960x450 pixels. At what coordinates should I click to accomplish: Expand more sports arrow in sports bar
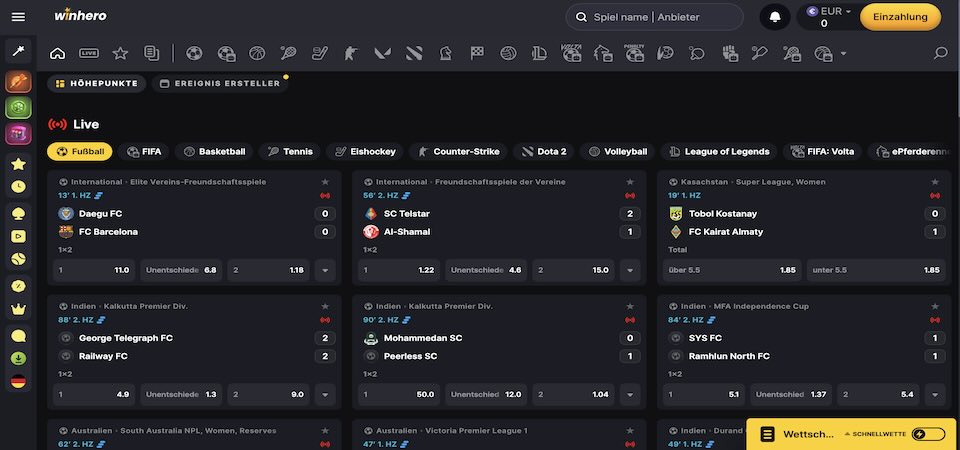point(843,54)
